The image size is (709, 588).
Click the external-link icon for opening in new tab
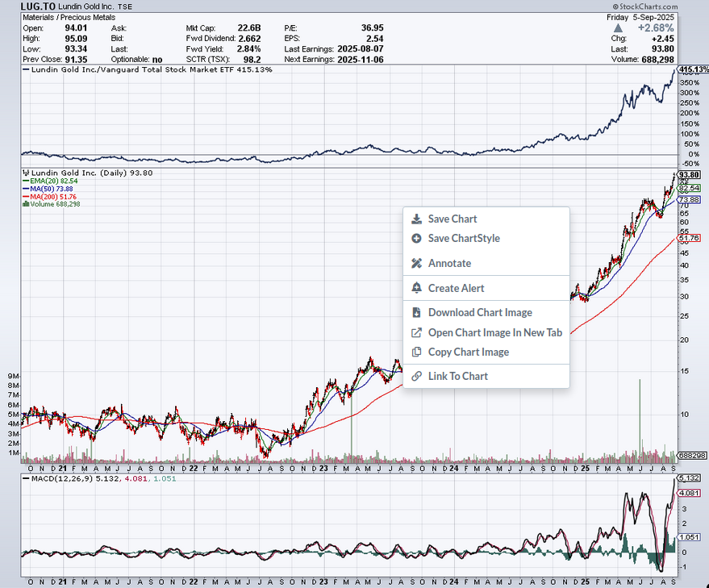coord(416,332)
